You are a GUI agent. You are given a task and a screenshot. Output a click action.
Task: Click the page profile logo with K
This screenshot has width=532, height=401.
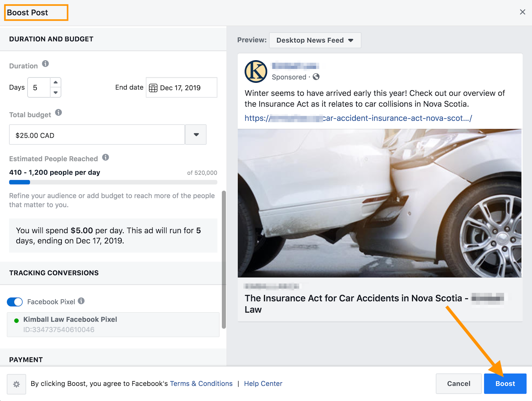pyautogui.click(x=256, y=71)
